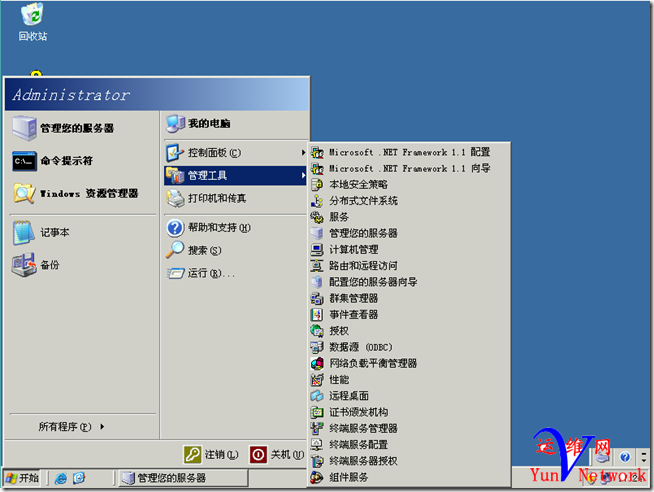Screen dimensions: 654x492
Task: Open 备份 backup utility icon
Action: coord(24,265)
